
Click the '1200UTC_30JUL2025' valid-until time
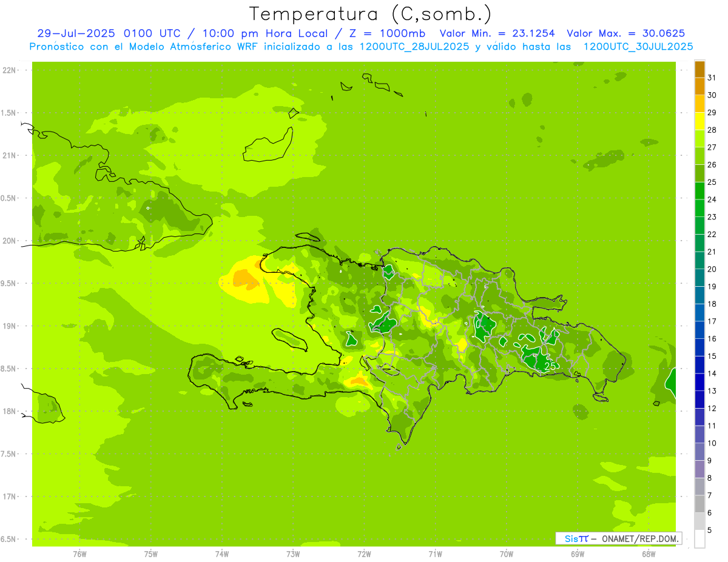click(x=638, y=47)
